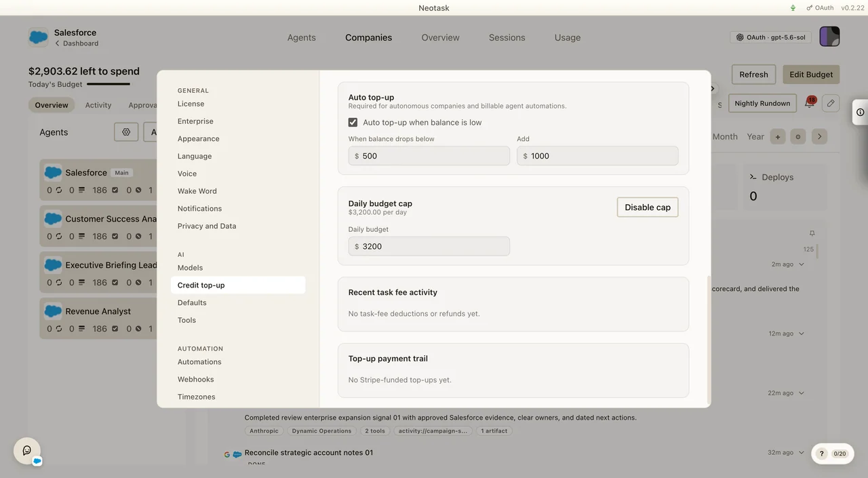Open the Companies tab in top navigation

pyautogui.click(x=368, y=37)
